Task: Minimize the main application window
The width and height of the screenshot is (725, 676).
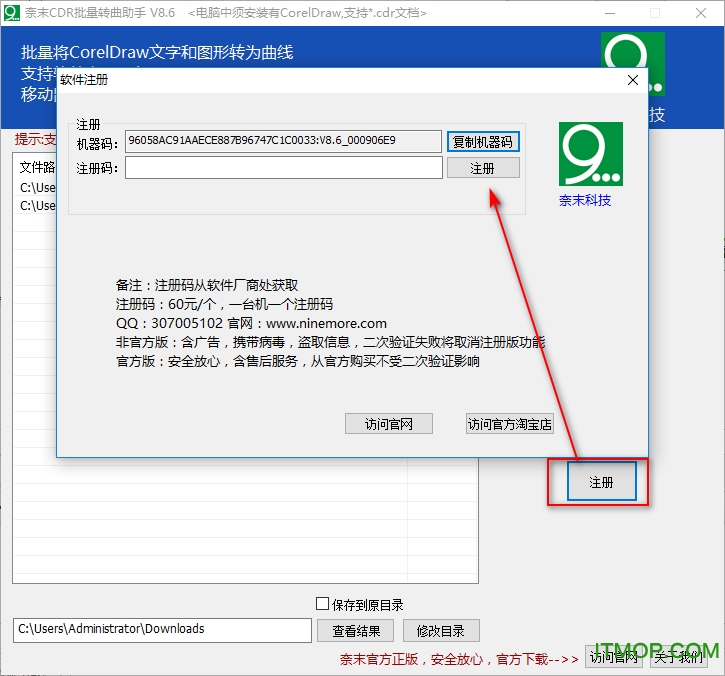Action: (607, 13)
